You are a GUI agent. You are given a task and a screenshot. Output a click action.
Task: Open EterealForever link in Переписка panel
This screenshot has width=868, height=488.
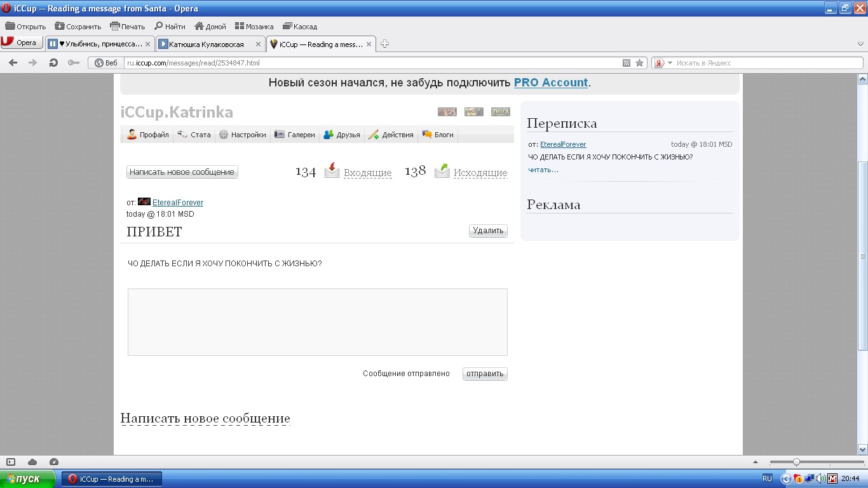pyautogui.click(x=563, y=144)
